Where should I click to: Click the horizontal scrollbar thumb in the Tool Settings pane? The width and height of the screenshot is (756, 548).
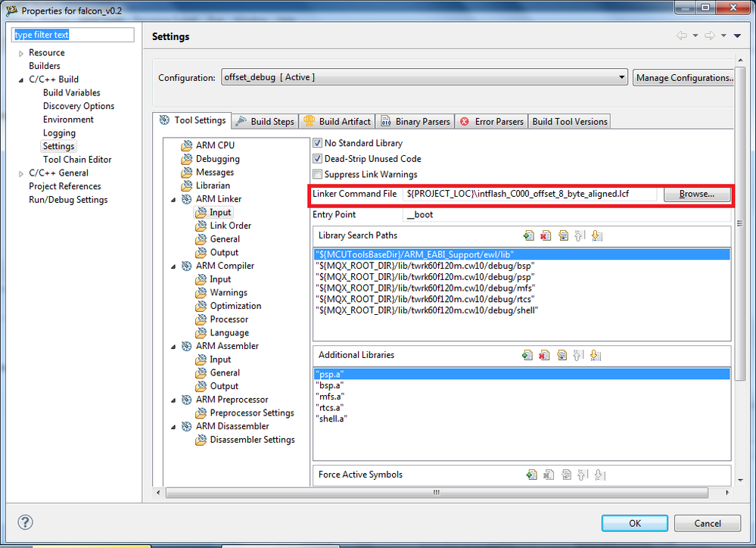(437, 493)
